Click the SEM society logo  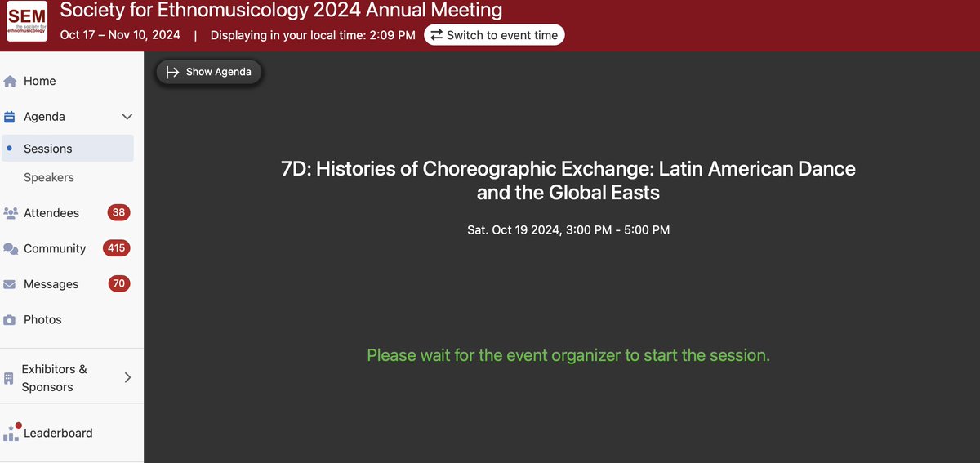coord(27,22)
